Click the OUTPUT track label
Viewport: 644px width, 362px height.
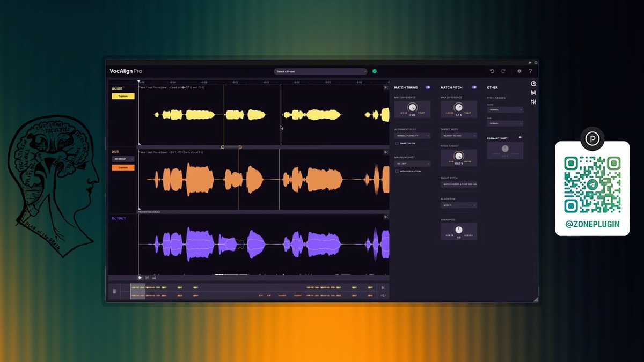pyautogui.click(x=119, y=218)
